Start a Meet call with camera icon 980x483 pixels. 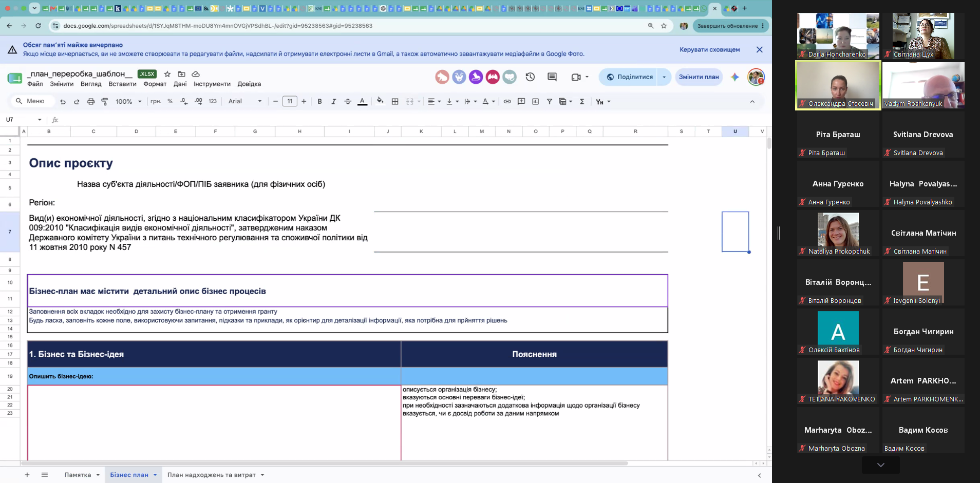576,77
